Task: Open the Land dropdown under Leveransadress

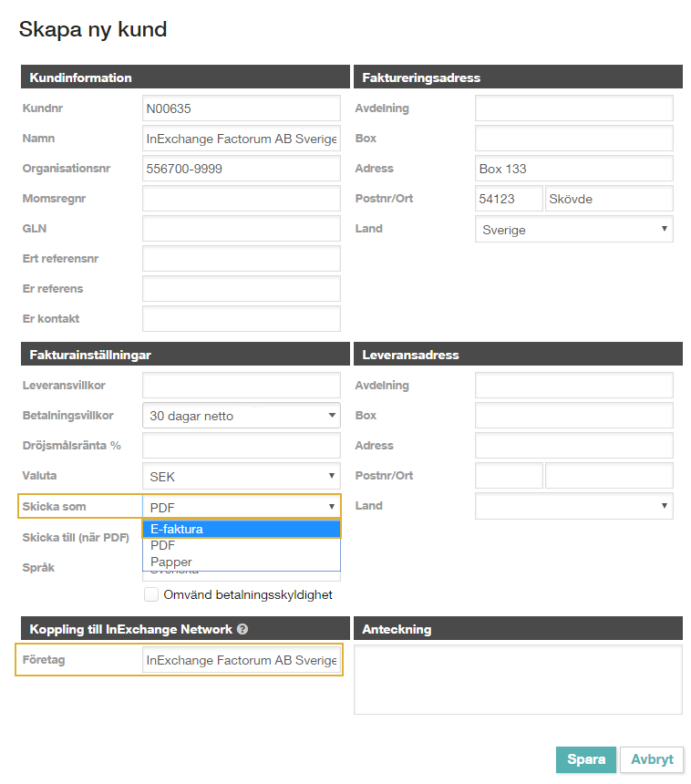Action: [573, 506]
